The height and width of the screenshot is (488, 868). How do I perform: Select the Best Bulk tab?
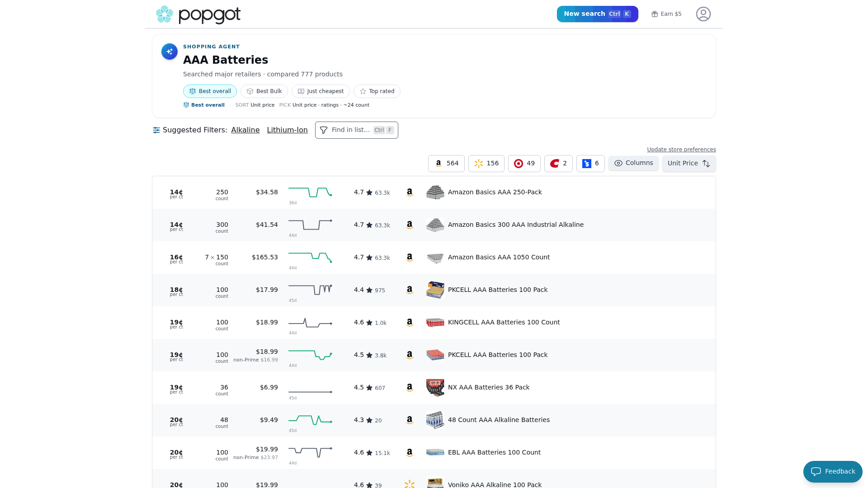264,91
